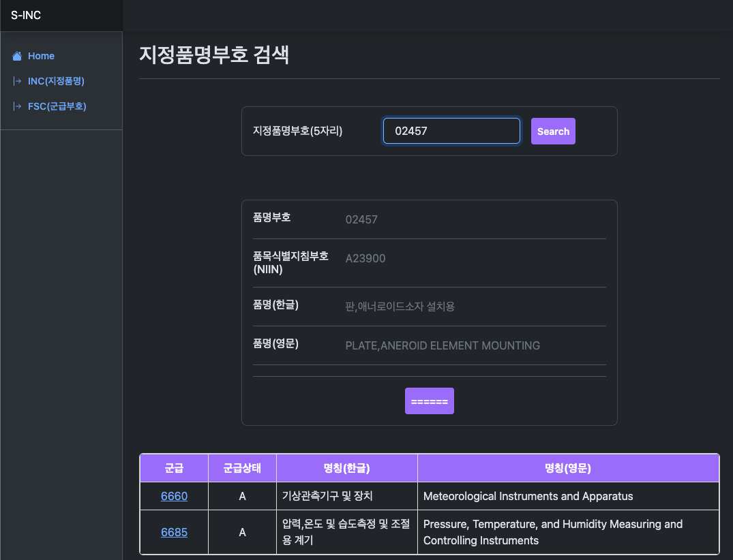733x560 pixels.
Task: Click the 지정품명부호 검색 page heading
Action: 214,55
